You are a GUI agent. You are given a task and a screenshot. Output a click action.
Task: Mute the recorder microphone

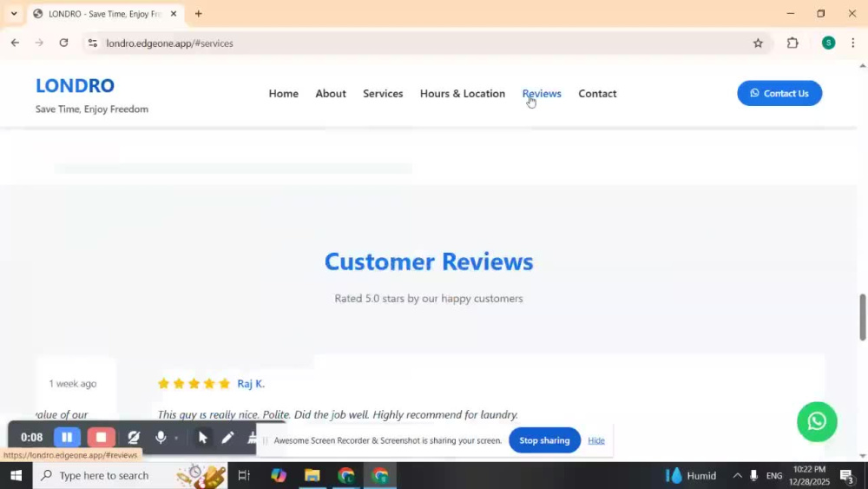click(x=161, y=438)
